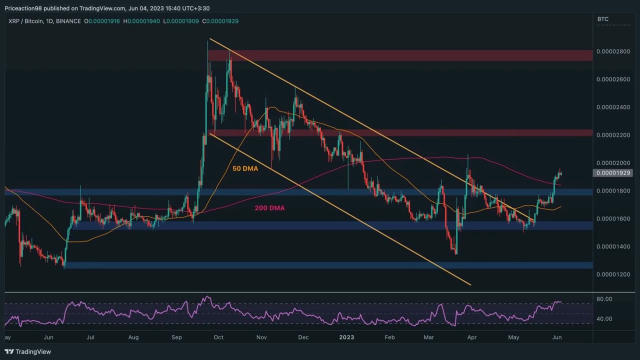Click the 2023 label on time axis
Screen dimensions: 640x360
click(347, 338)
